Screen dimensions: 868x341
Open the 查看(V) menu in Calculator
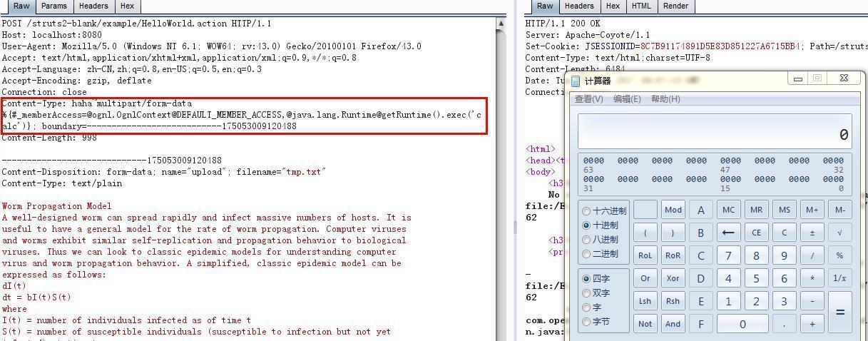click(x=589, y=99)
